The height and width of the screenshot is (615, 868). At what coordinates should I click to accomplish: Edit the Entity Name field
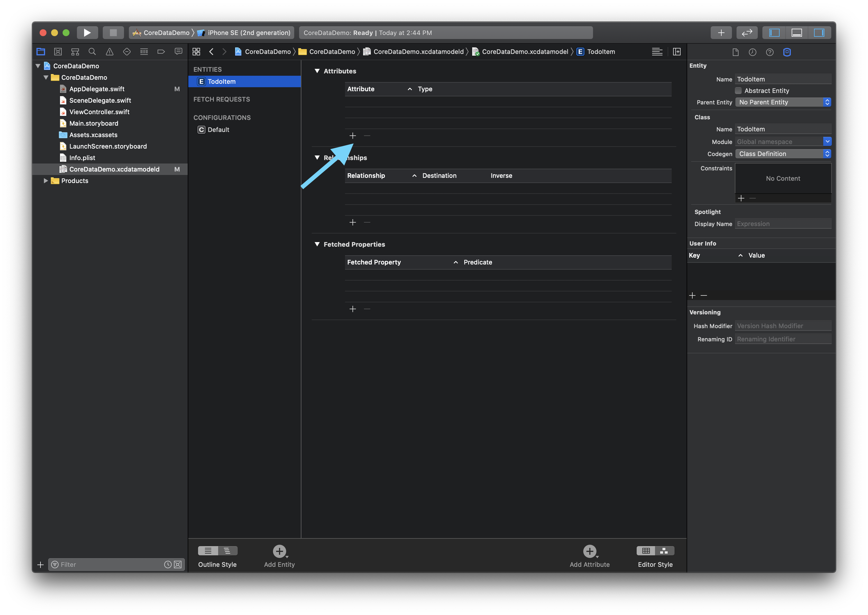[783, 79]
